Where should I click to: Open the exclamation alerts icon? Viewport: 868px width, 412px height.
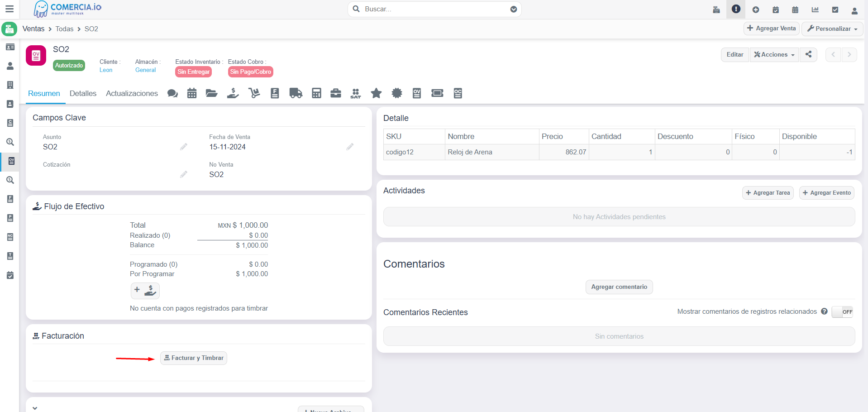coord(736,9)
